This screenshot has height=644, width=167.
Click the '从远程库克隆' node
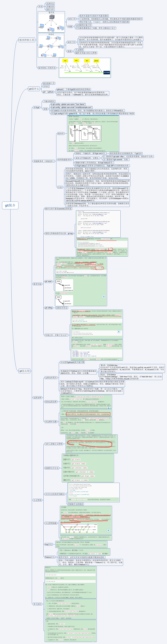pyautogui.click(x=51, y=422)
